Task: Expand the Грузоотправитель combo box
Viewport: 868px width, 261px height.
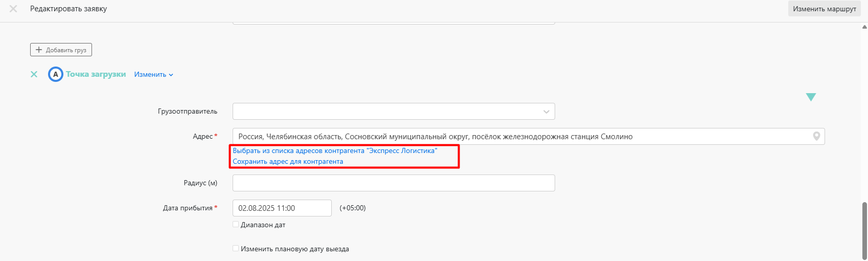Action: [546, 112]
